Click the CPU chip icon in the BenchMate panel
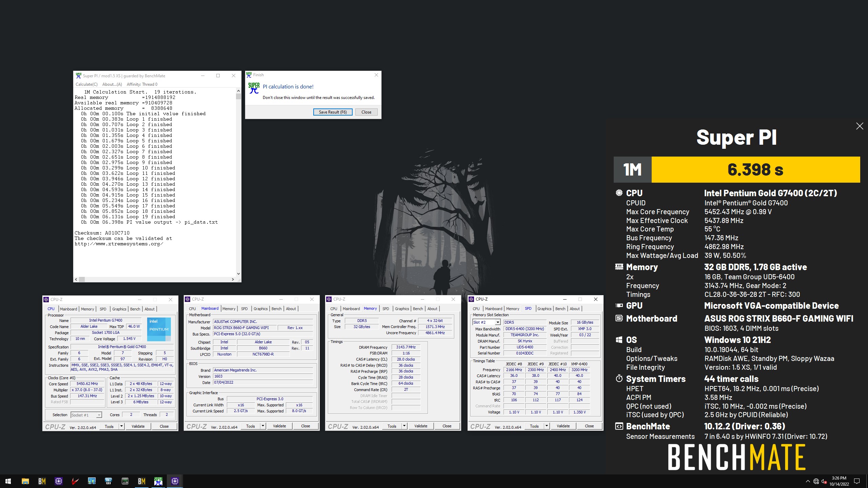The width and height of the screenshot is (868, 488). pyautogui.click(x=619, y=193)
